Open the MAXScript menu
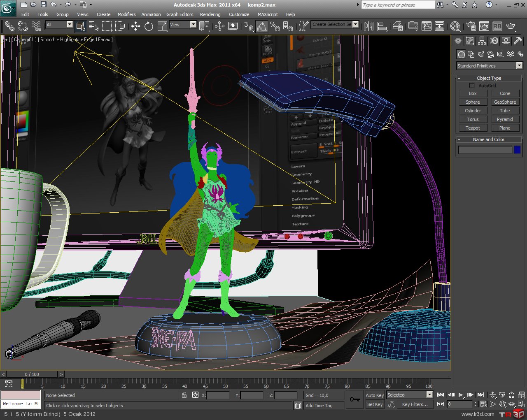The image size is (527, 420). 268,14
